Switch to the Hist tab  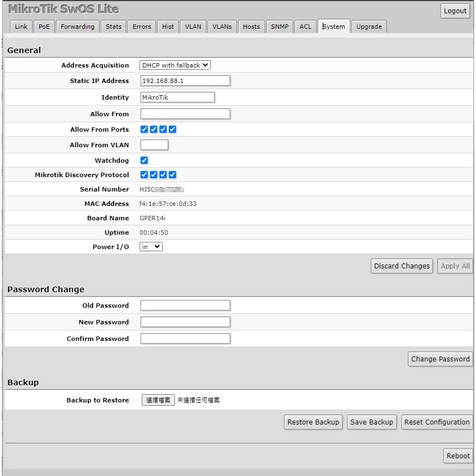(x=168, y=27)
